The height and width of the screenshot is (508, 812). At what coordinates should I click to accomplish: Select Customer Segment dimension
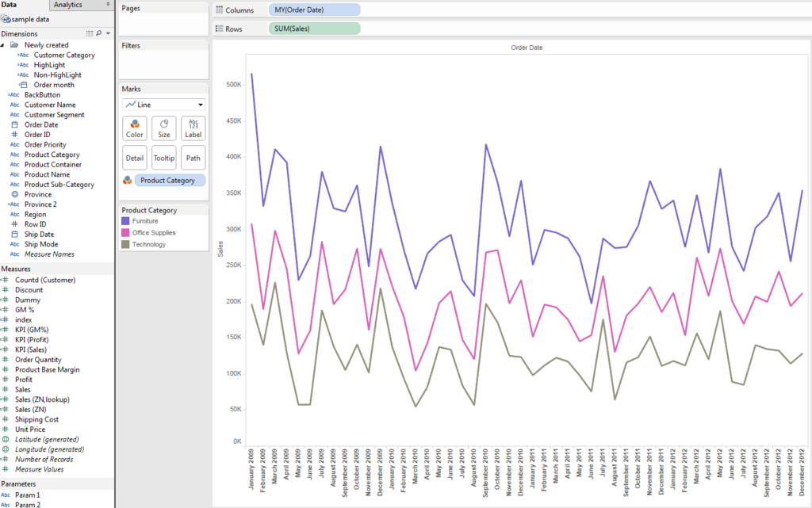tap(55, 115)
